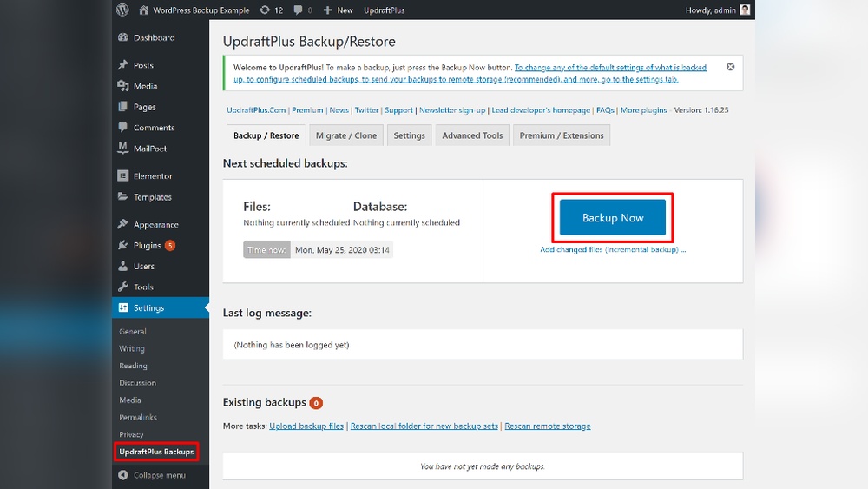Switch to the Backup / Restore tab
This screenshot has width=868, height=489.
[266, 135]
